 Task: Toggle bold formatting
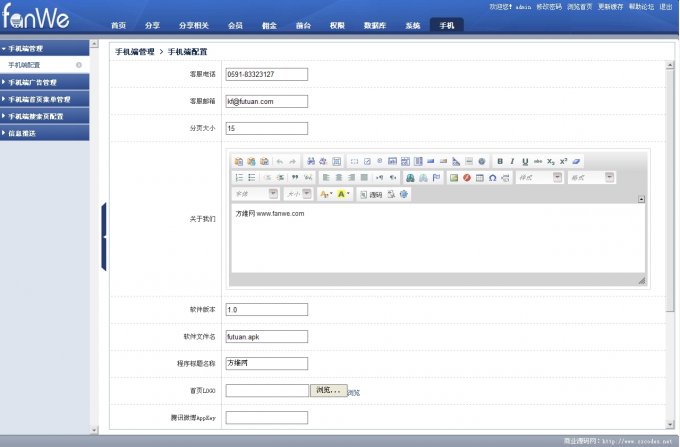500,161
